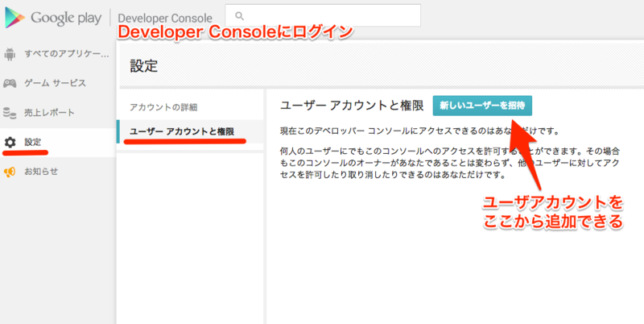Open 売上レポート in sidebar
The image size is (644, 324).
coord(49,113)
